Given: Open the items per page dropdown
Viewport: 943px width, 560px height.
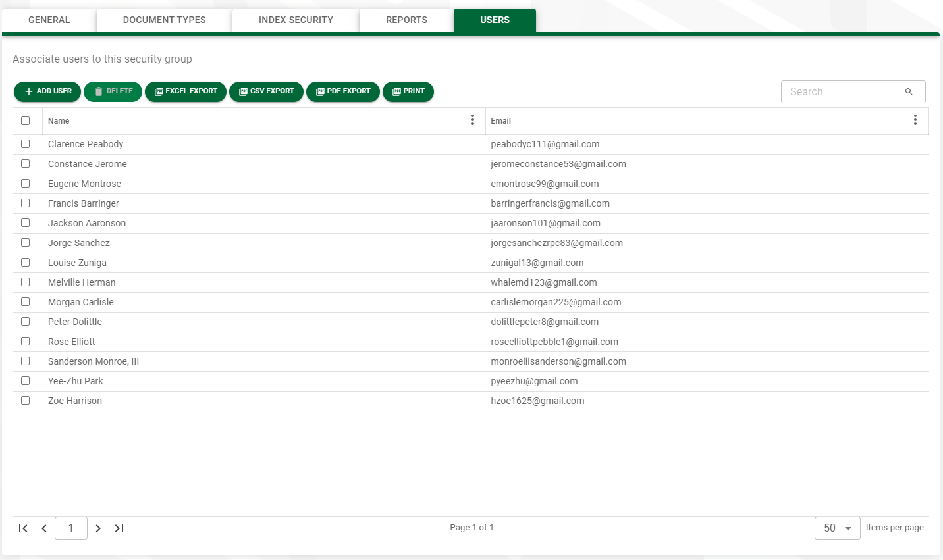Looking at the screenshot, I should point(837,528).
